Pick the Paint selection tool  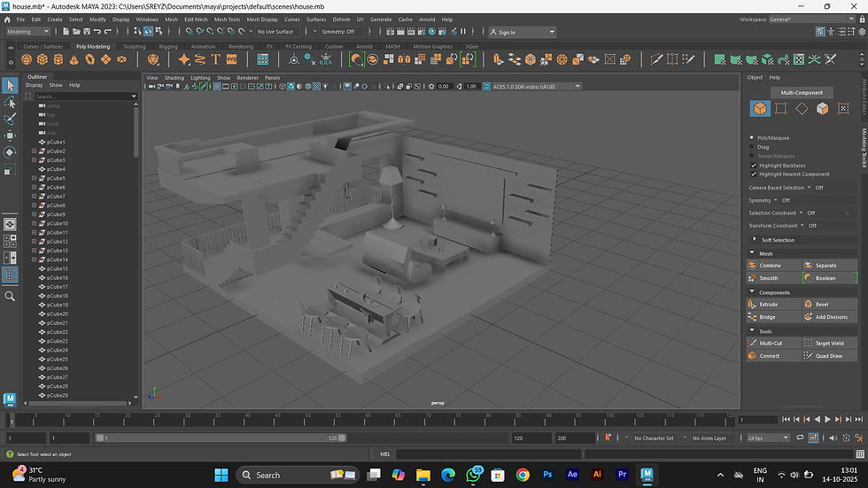tap(10, 119)
